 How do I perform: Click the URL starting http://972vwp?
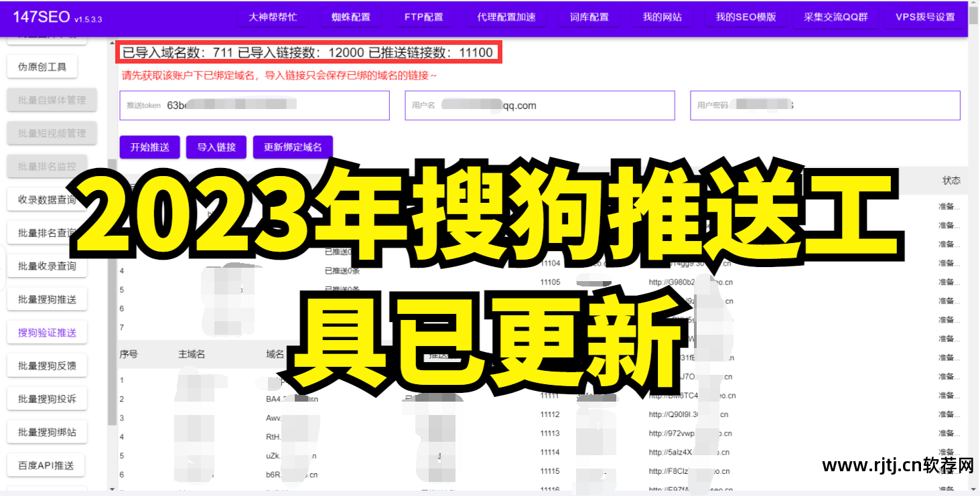[690, 433]
